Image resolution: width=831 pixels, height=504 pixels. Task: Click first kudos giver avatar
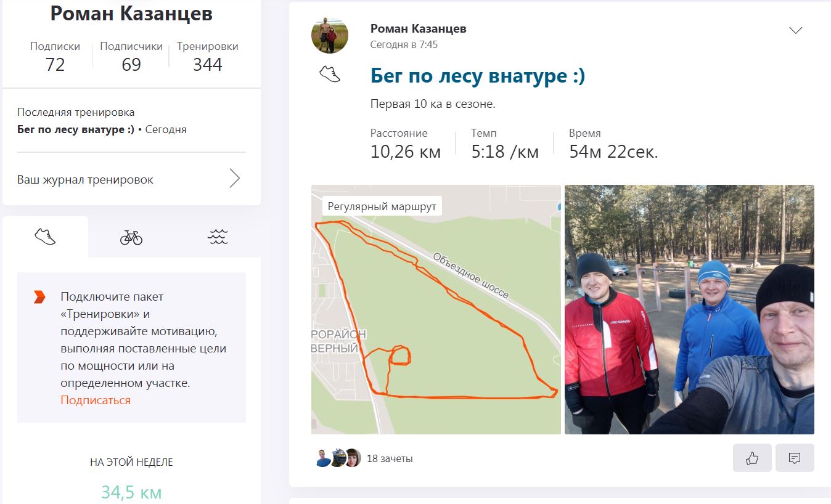[x=322, y=458]
